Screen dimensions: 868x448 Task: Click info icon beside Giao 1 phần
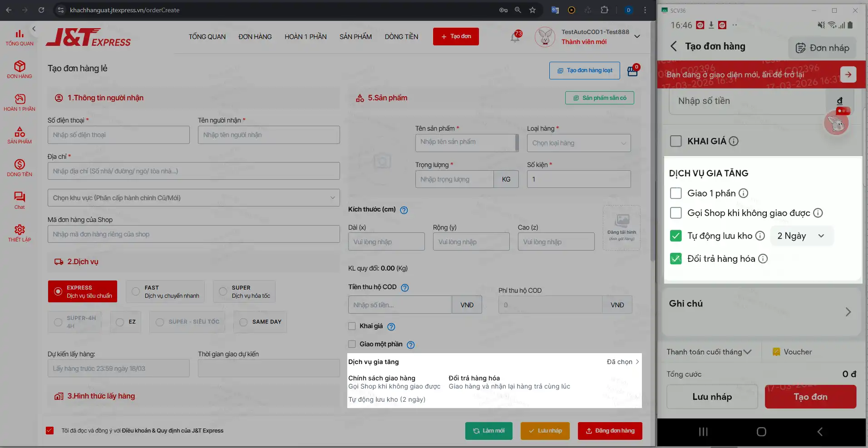(x=743, y=193)
